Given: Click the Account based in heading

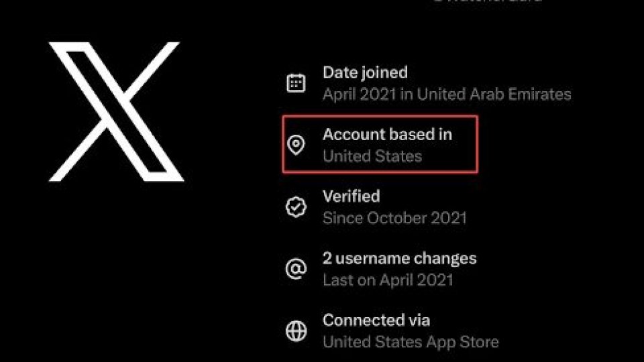Looking at the screenshot, I should coord(387,134).
